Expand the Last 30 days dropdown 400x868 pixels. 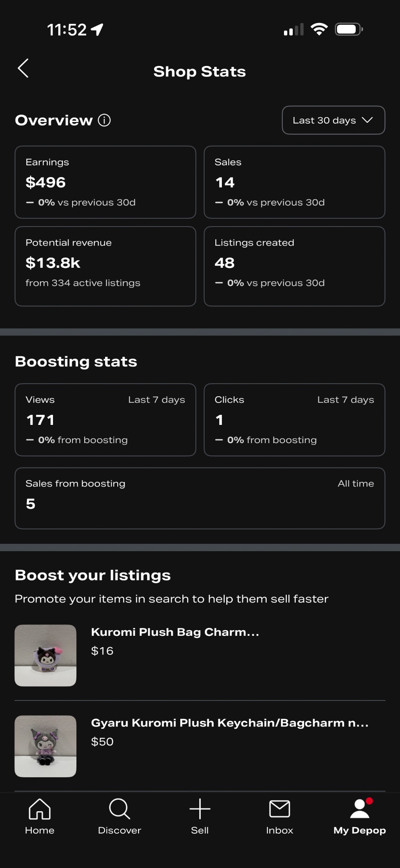[x=334, y=120]
